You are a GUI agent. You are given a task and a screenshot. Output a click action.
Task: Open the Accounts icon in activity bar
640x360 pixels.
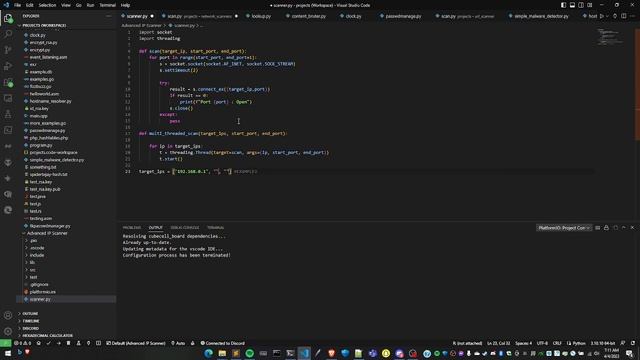click(8, 315)
